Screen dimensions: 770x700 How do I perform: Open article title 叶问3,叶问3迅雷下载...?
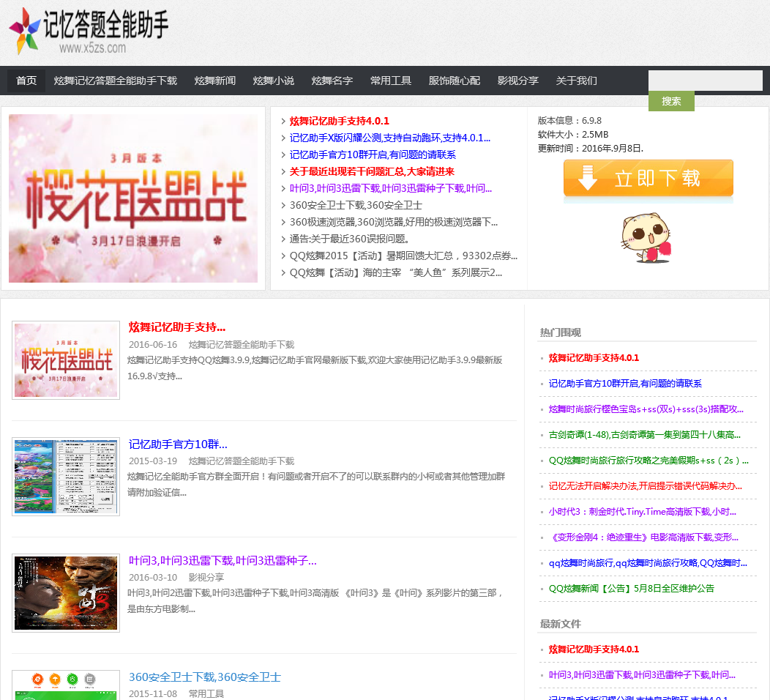coord(223,560)
